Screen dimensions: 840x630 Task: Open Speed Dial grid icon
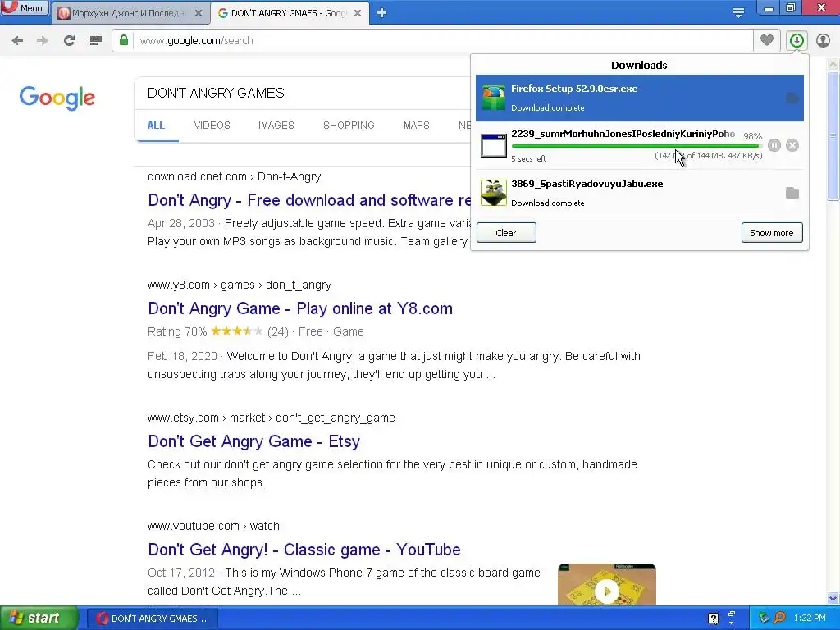[96, 41]
